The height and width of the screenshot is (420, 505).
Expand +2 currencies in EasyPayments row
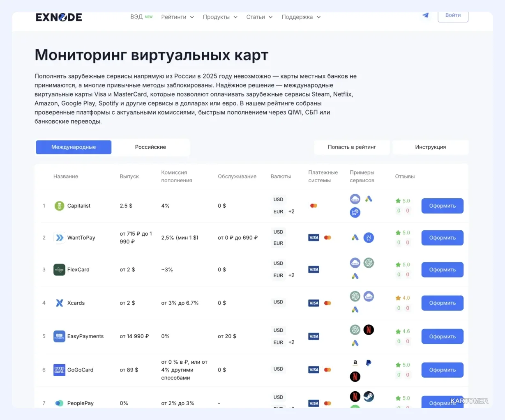[291, 342]
